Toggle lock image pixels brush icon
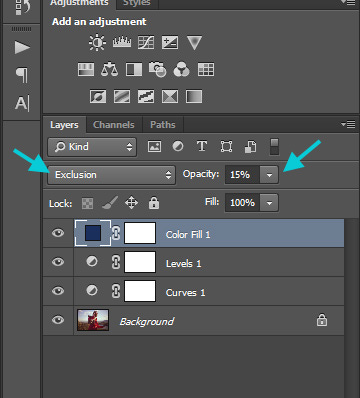360x398 pixels. pyautogui.click(x=110, y=202)
